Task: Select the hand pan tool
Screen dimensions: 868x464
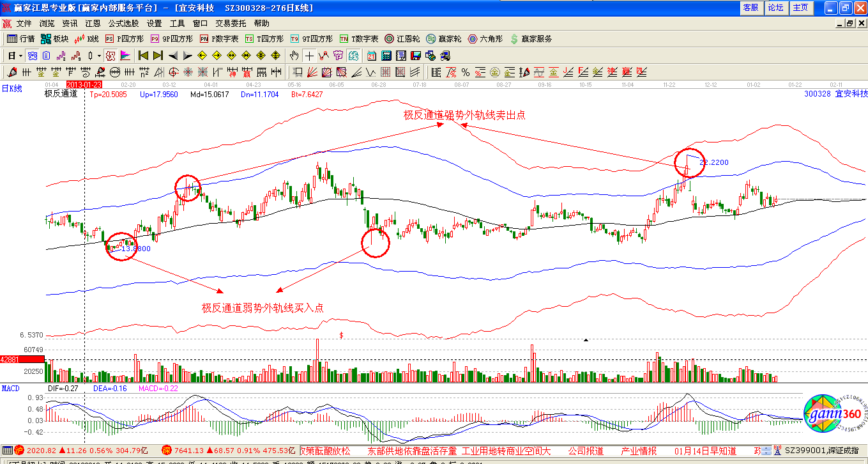Action: point(294,56)
